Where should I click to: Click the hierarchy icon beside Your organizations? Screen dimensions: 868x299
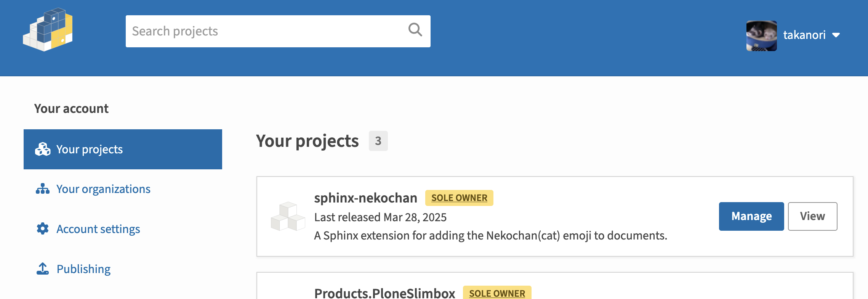(x=43, y=189)
